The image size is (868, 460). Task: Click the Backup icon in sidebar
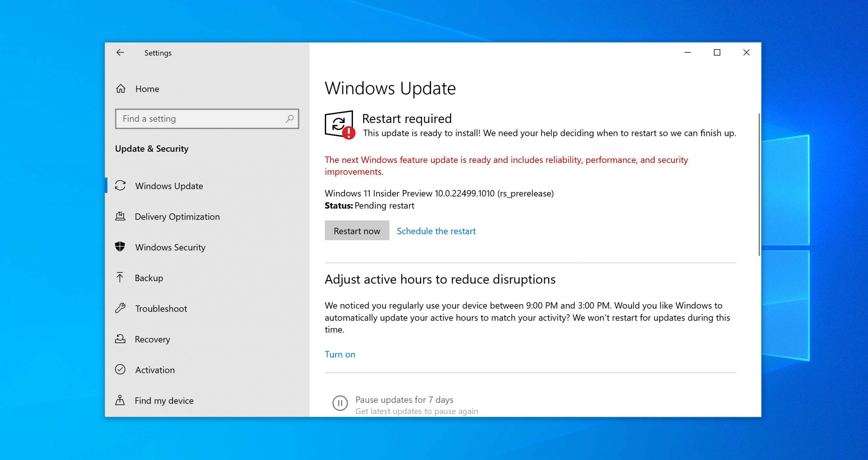click(120, 278)
